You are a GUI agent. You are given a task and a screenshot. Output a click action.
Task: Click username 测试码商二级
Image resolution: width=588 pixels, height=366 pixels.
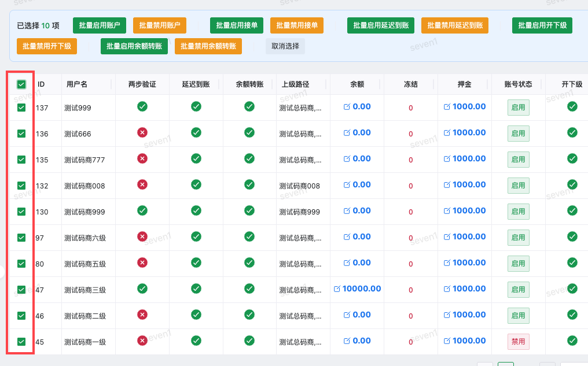coord(85,316)
